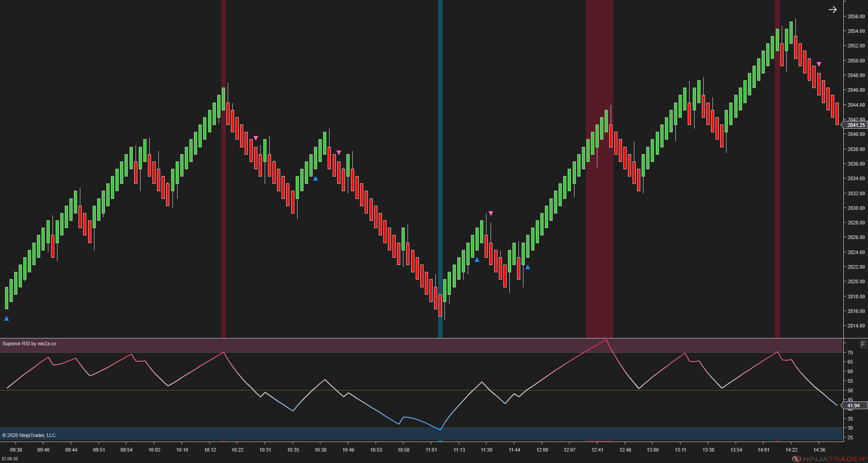The height and width of the screenshot is (463, 868).
Task: Click the © 2020 NinjaTrader, LLC copyright text
Action: (28, 435)
